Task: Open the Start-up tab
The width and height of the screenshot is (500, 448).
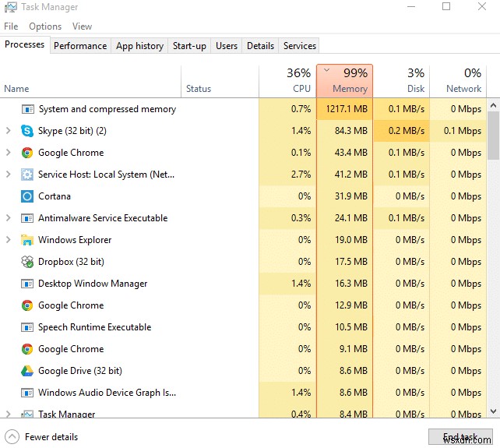Action: 189,46
